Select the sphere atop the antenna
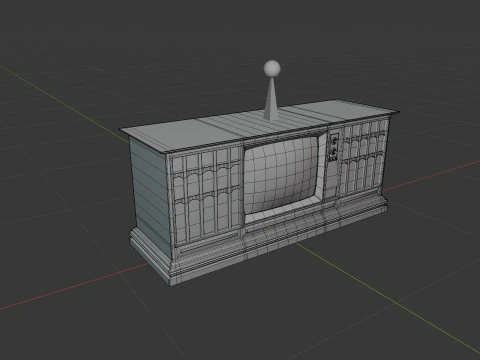The height and width of the screenshot is (360, 480). point(272,69)
